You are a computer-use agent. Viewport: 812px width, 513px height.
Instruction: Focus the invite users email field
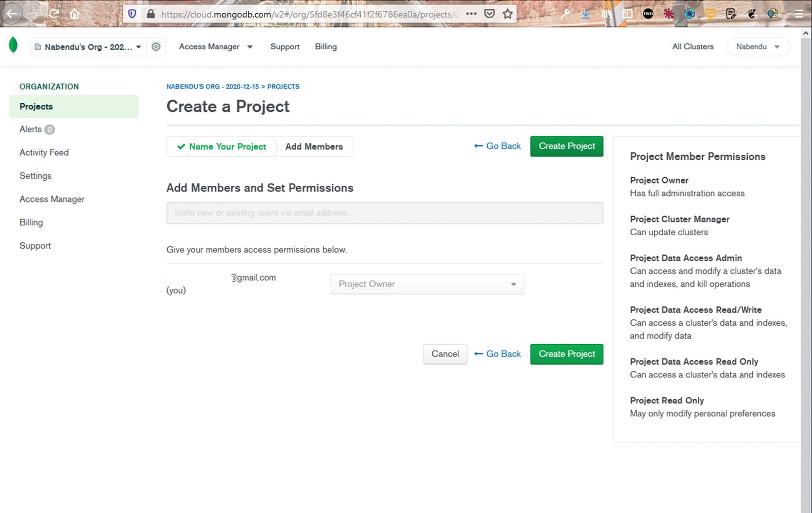(384, 213)
